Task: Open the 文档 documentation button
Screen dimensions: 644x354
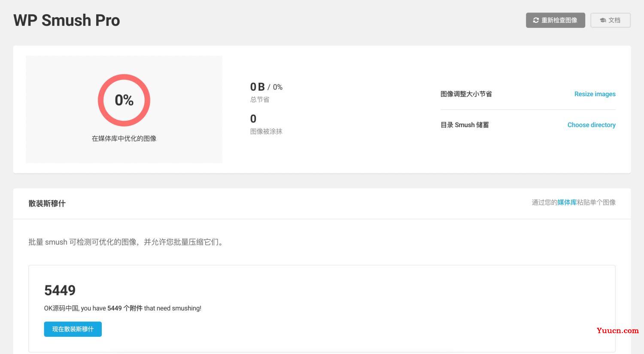Action: (610, 20)
